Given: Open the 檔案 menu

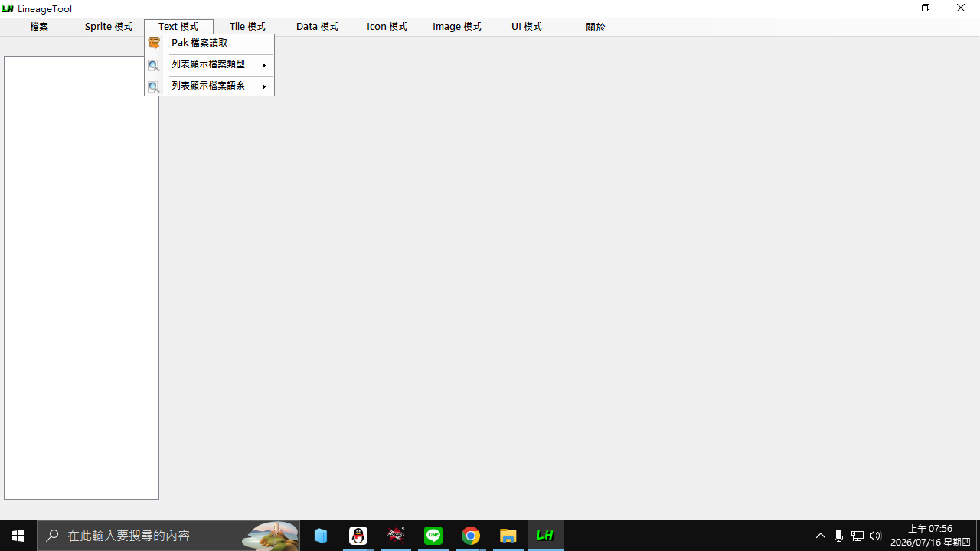Looking at the screenshot, I should 39,27.
